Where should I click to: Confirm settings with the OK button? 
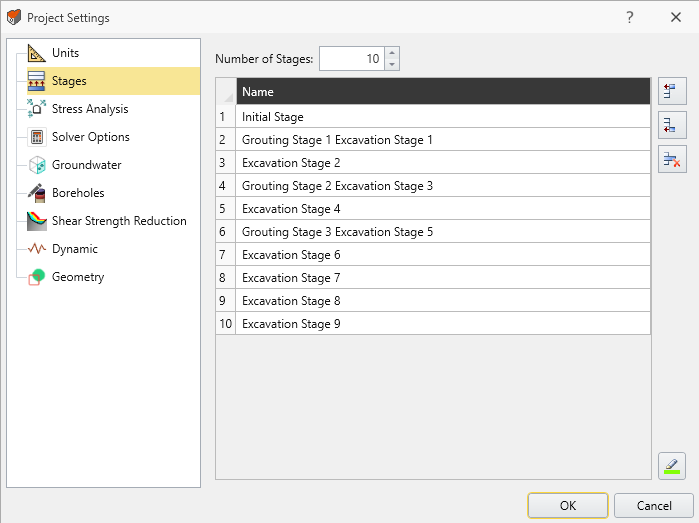point(567,505)
